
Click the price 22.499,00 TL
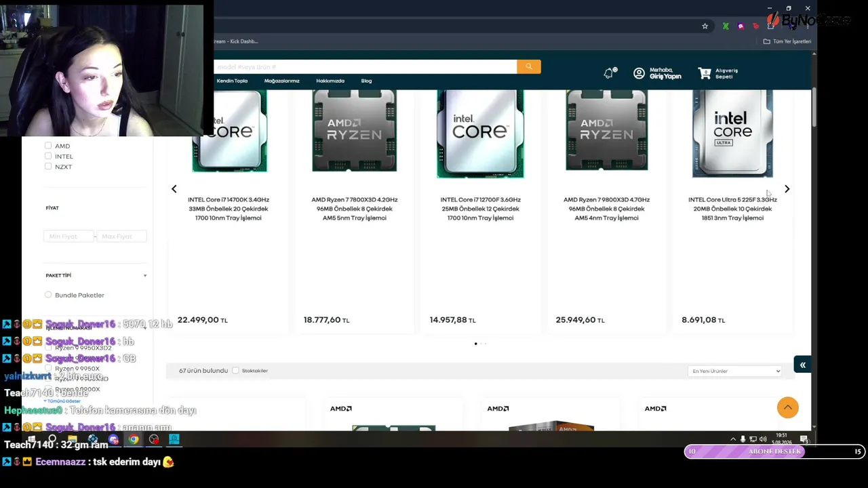202,320
